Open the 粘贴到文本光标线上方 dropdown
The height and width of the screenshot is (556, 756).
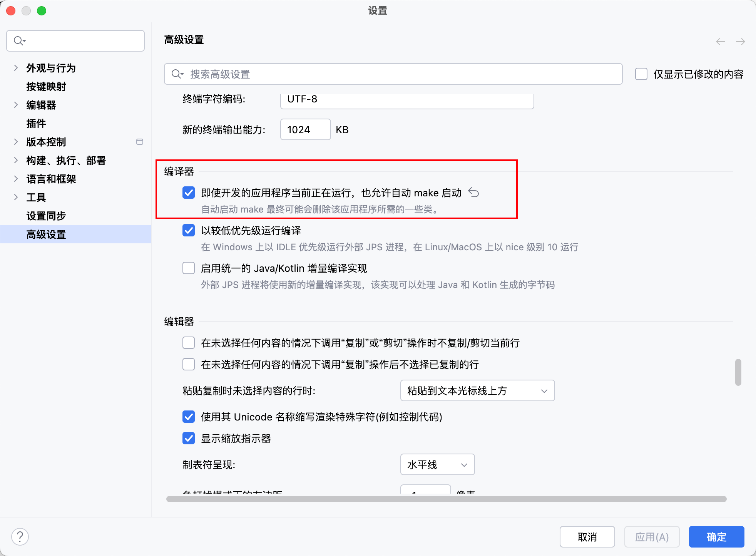[477, 390]
